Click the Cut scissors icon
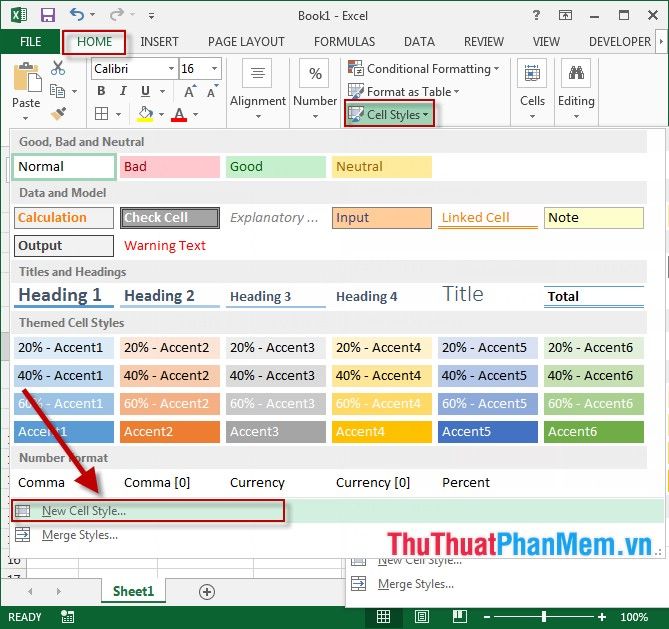This screenshot has width=669, height=629. [x=58, y=68]
